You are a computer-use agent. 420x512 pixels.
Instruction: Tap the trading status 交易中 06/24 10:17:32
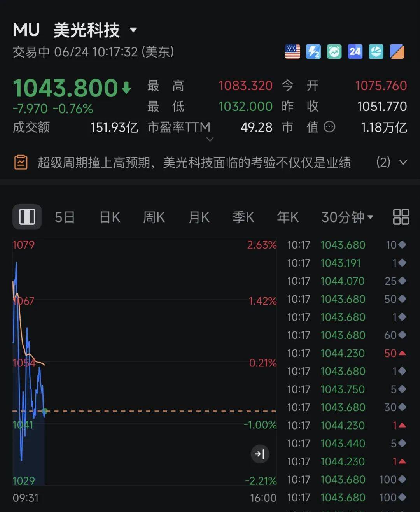point(93,52)
